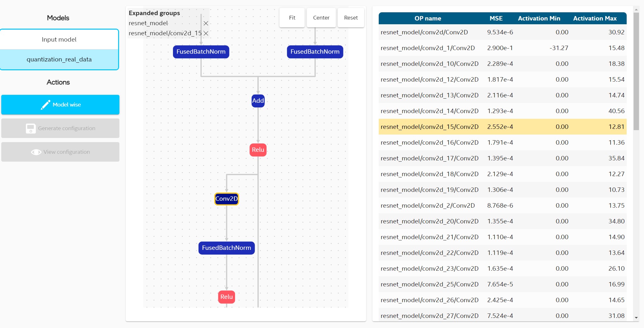Click the pencil icon on Model wise

[x=45, y=105]
